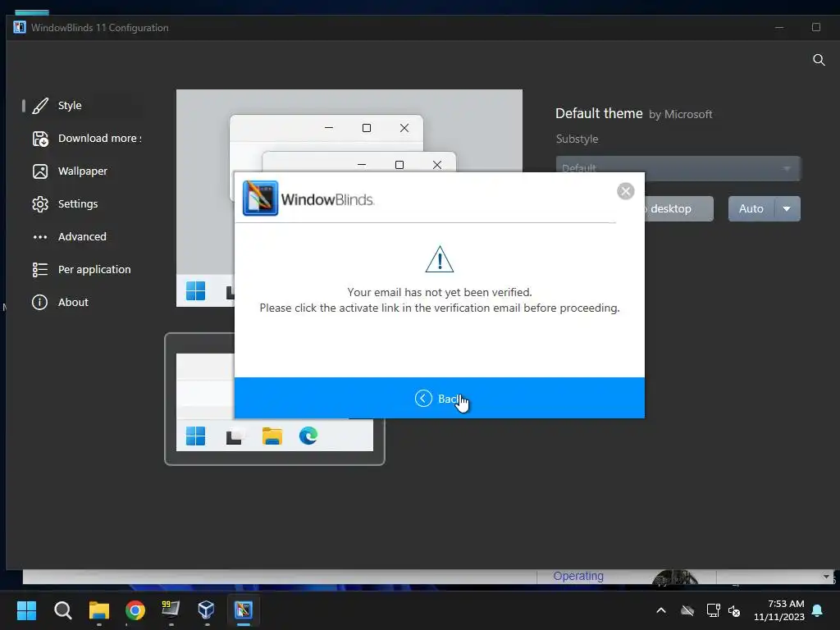Select the Default theme thumbnail

[274, 399]
